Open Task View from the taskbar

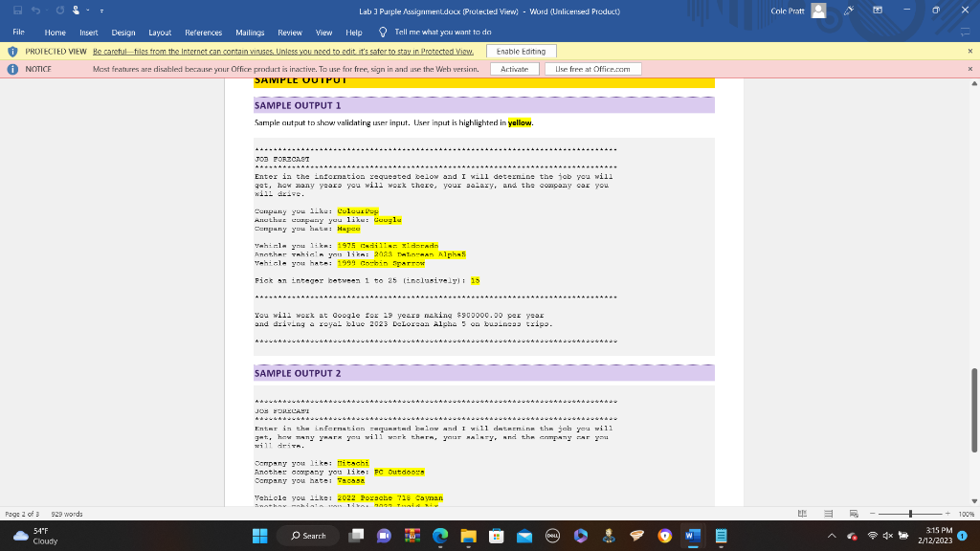coord(356,536)
